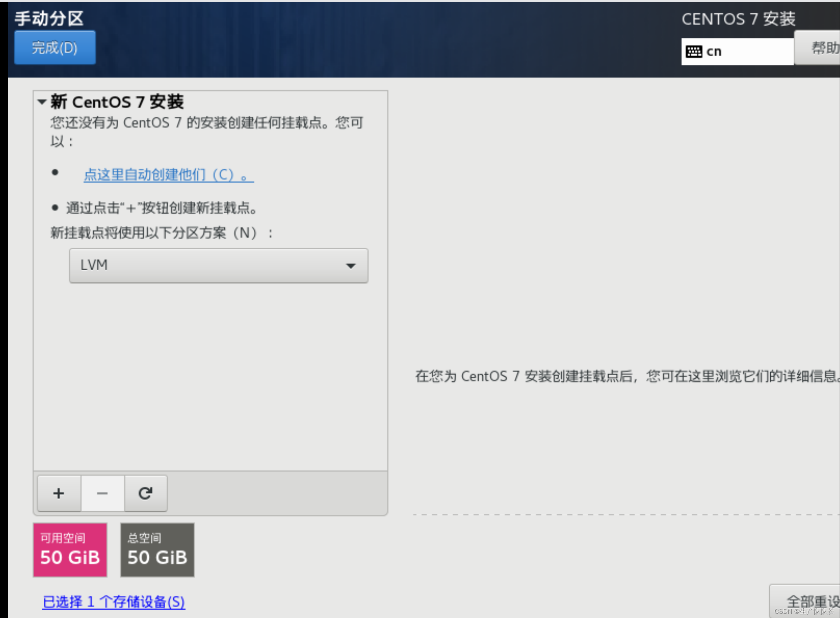Open 已选择 1 个存储设备(S) link
The image size is (840, 618).
coord(113,602)
